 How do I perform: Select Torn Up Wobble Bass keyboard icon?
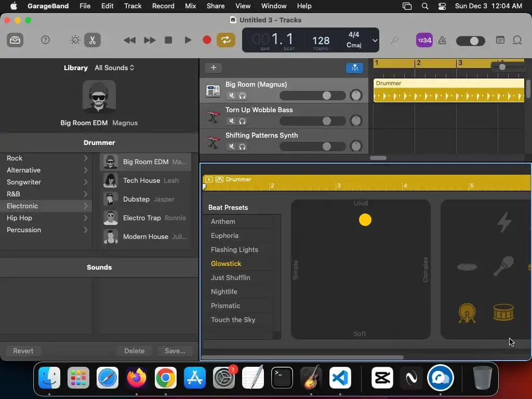(213, 116)
